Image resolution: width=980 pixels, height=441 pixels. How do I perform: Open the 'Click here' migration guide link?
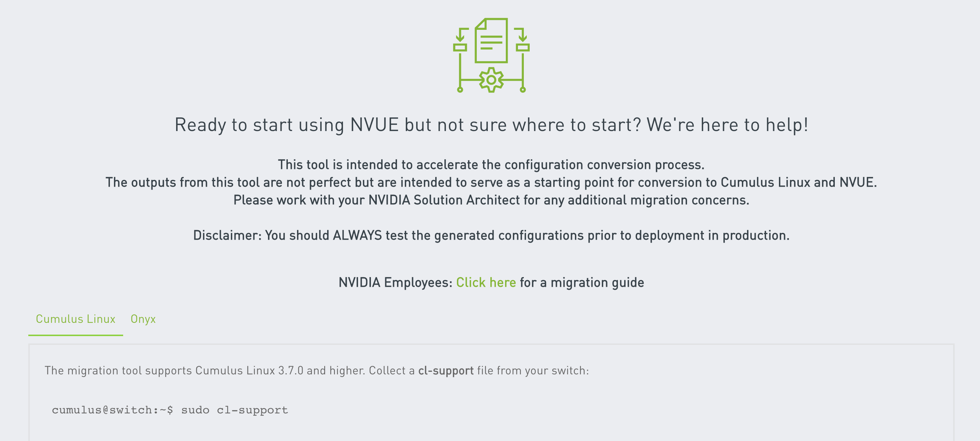point(486,283)
